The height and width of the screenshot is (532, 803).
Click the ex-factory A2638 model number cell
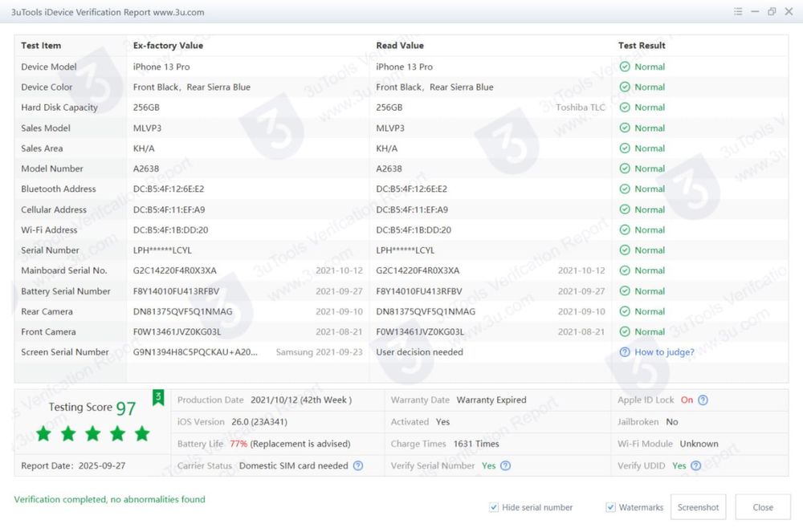pos(146,169)
